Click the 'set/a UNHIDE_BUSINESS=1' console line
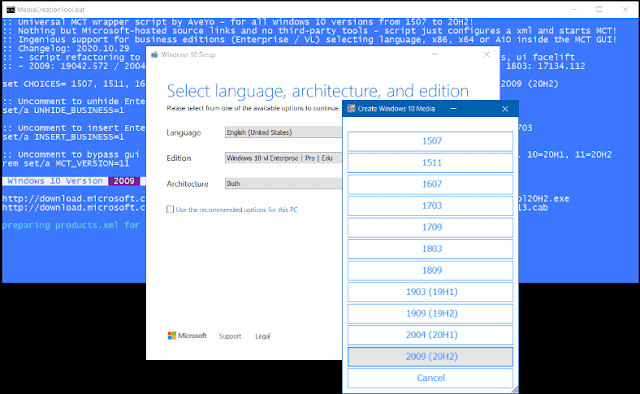The image size is (640, 394). pos(63,110)
